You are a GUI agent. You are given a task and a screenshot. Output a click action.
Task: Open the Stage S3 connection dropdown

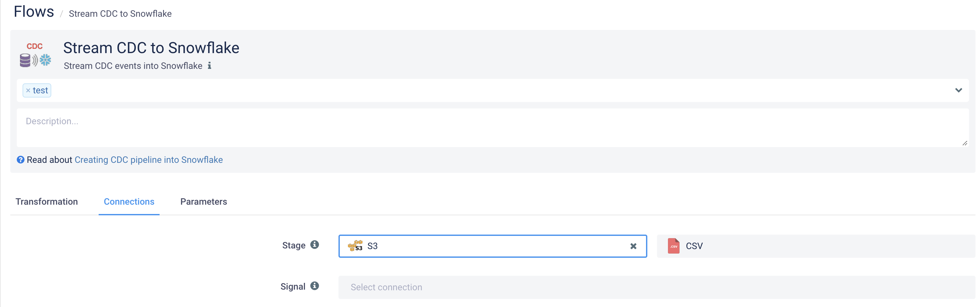tap(492, 246)
